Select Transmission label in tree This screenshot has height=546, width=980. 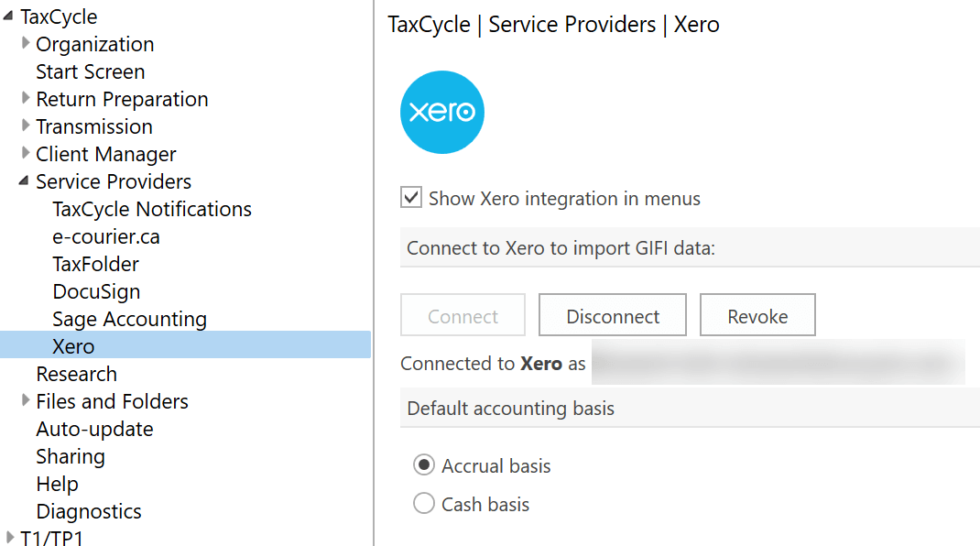tap(93, 127)
